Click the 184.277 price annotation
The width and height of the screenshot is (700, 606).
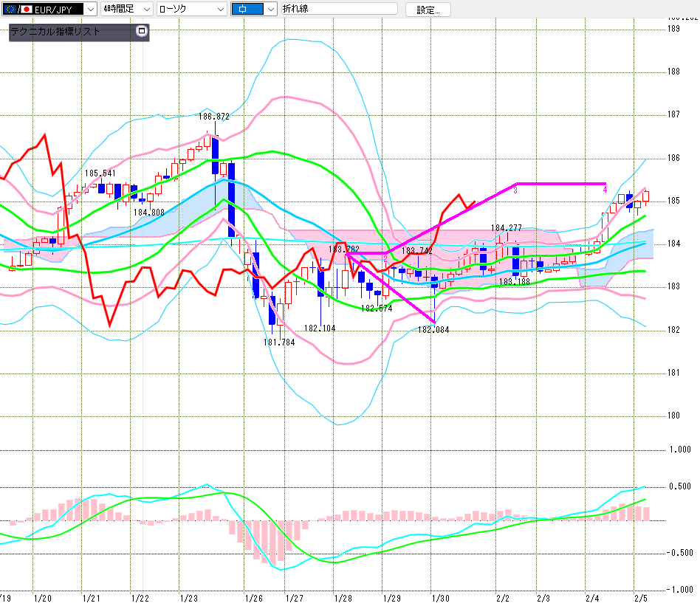tap(507, 228)
